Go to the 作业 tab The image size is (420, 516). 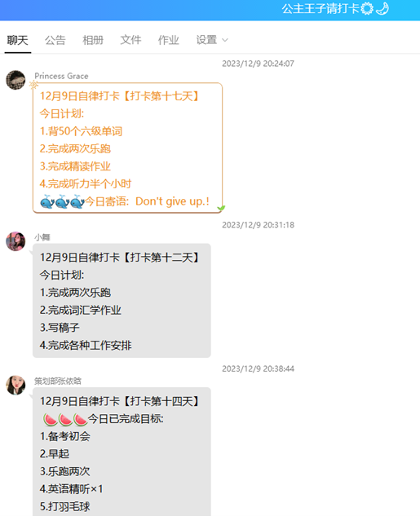coord(169,40)
